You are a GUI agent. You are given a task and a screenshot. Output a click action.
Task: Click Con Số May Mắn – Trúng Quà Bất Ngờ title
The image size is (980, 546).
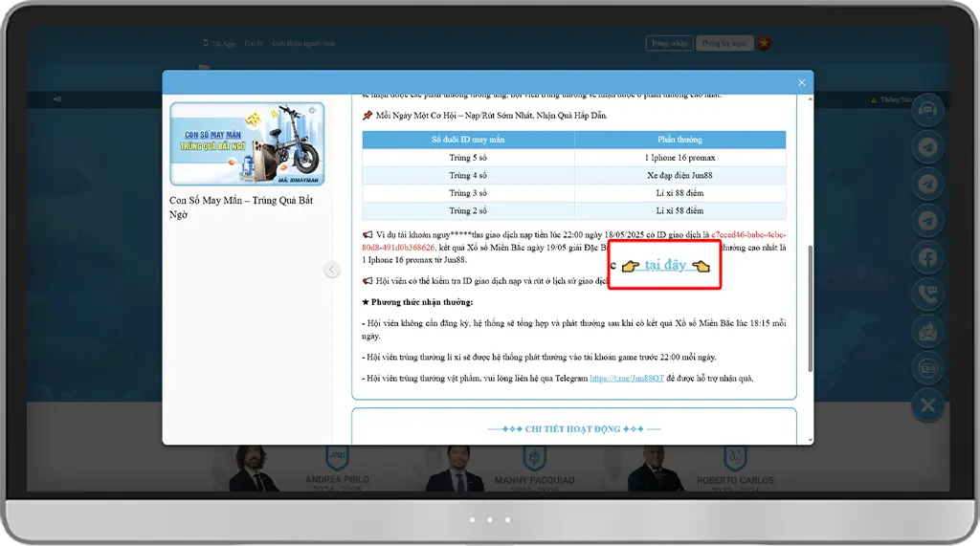[241, 207]
